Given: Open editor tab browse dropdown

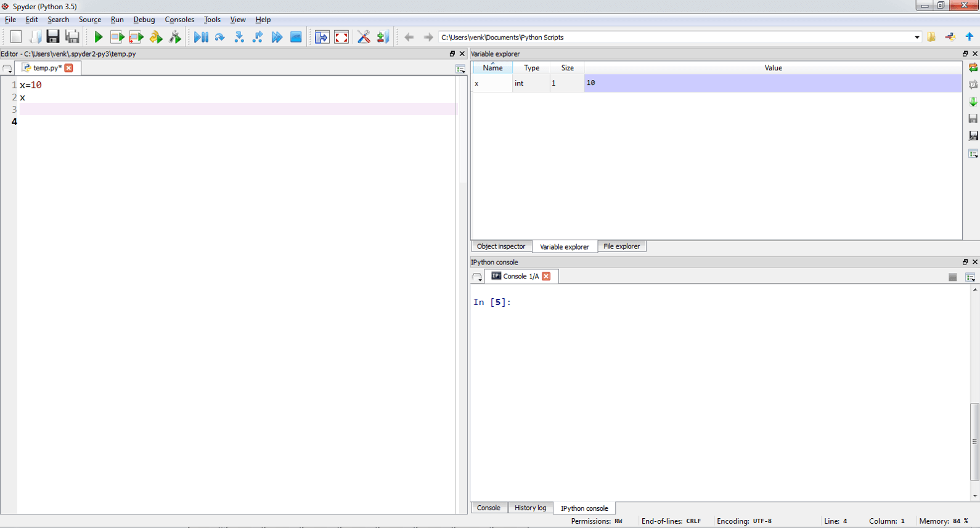Looking at the screenshot, I should (7, 69).
